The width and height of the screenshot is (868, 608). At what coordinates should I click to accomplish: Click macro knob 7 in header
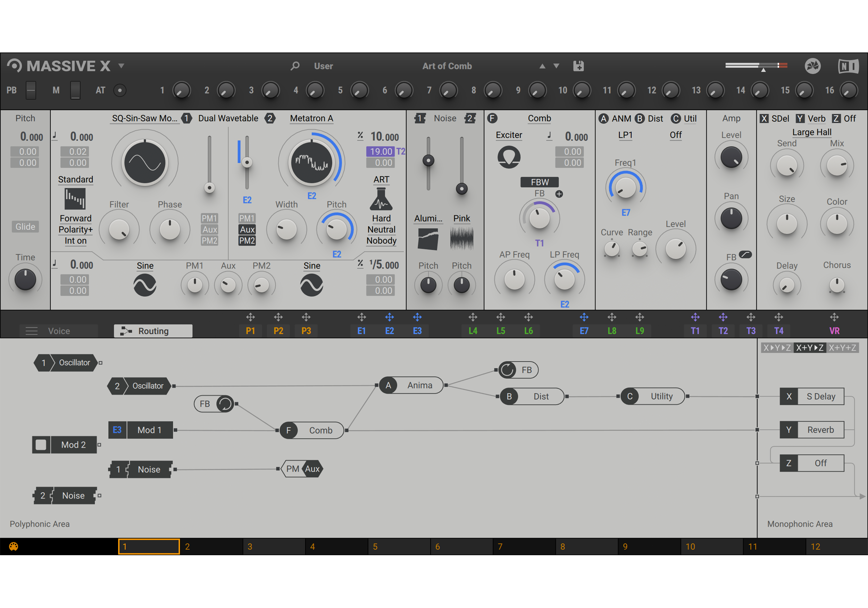coord(448,90)
